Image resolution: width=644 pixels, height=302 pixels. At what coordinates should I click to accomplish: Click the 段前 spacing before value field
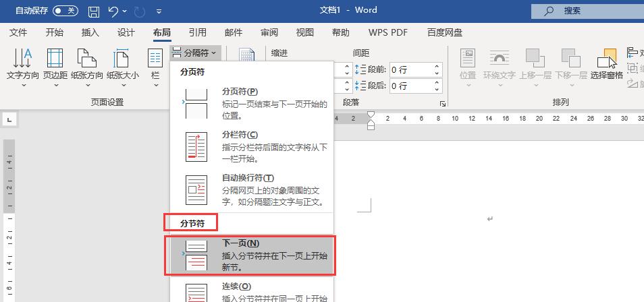410,69
